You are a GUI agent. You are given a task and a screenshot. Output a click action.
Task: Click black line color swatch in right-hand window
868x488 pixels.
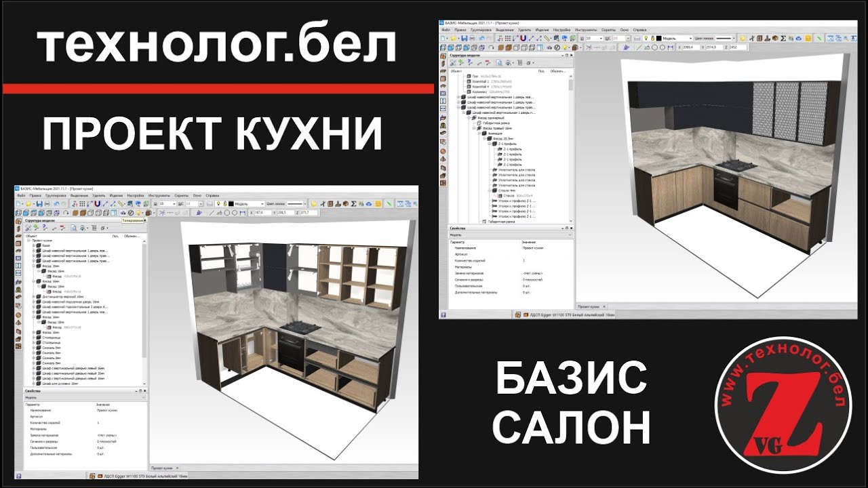coord(658,38)
